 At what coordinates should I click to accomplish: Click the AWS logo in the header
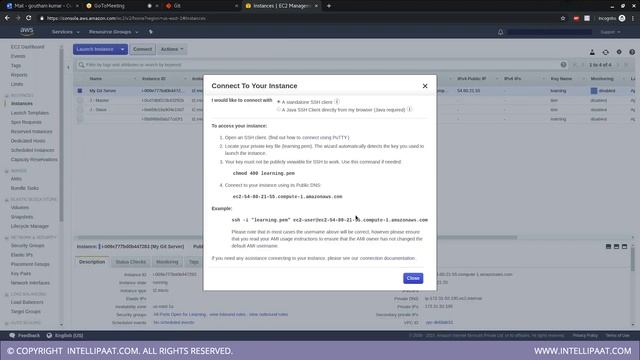(x=27, y=31)
